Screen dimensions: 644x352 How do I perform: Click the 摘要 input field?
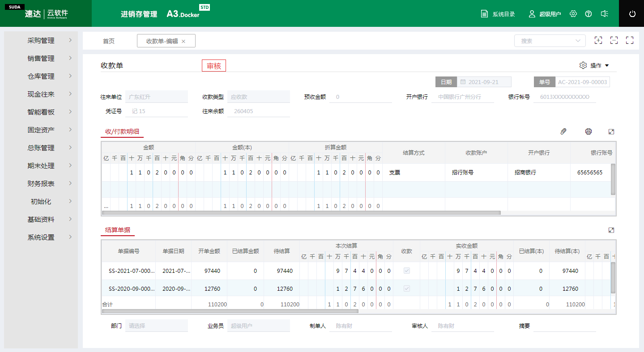[565, 326]
